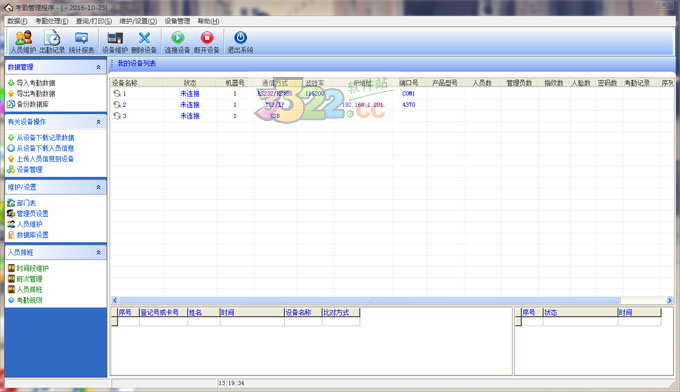The image size is (680, 392).
Task: Click the device list horizontal scrollbar
Action: pyautogui.click(x=369, y=300)
